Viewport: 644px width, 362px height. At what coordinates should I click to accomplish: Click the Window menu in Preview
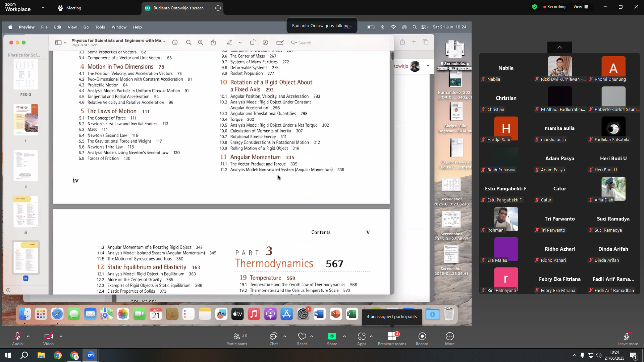coord(119,27)
